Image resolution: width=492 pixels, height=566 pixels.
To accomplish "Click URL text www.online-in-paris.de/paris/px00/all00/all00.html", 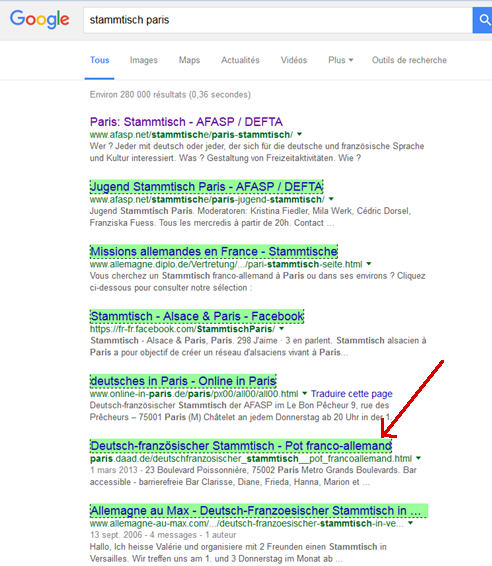I will (x=194, y=394).
